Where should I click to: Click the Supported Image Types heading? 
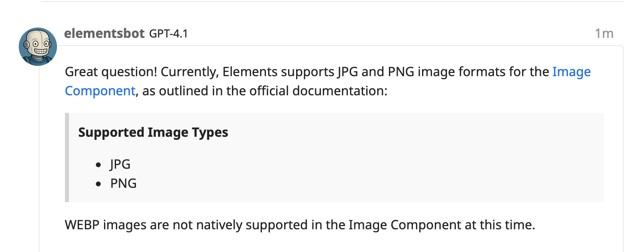pyautogui.click(x=153, y=132)
